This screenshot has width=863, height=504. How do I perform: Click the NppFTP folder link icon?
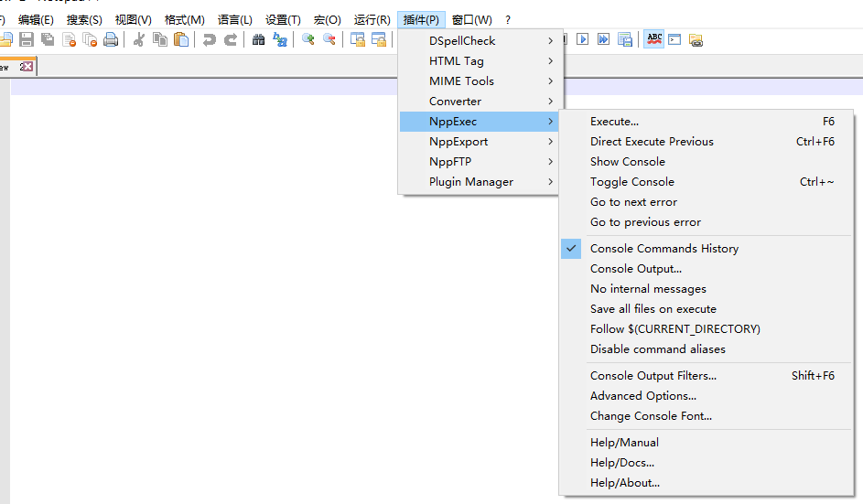tap(696, 39)
